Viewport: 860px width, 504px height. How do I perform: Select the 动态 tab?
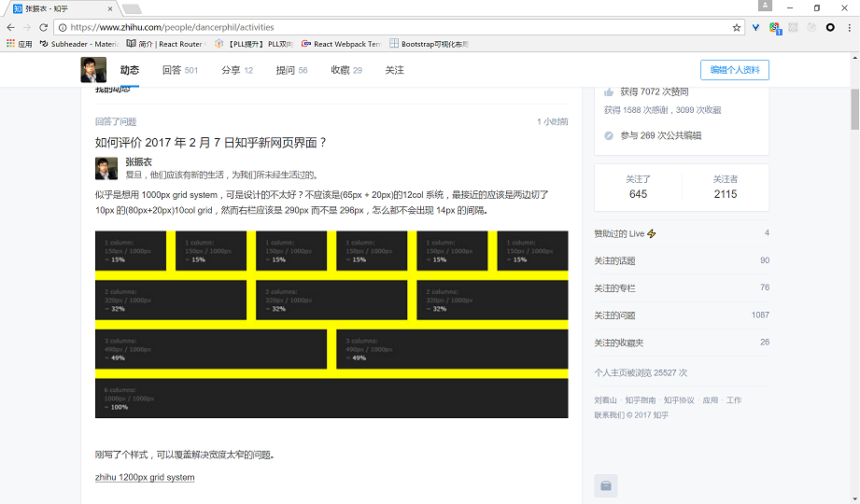(x=130, y=70)
